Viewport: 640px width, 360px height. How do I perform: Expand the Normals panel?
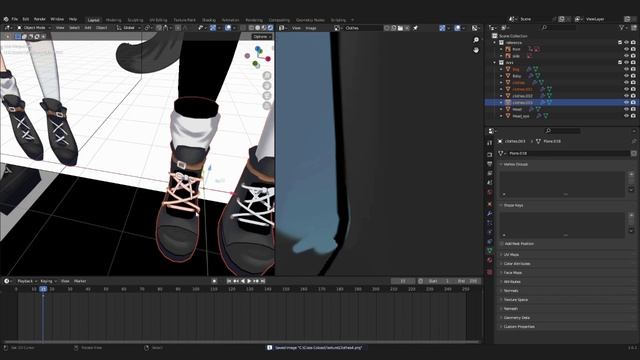501,291
